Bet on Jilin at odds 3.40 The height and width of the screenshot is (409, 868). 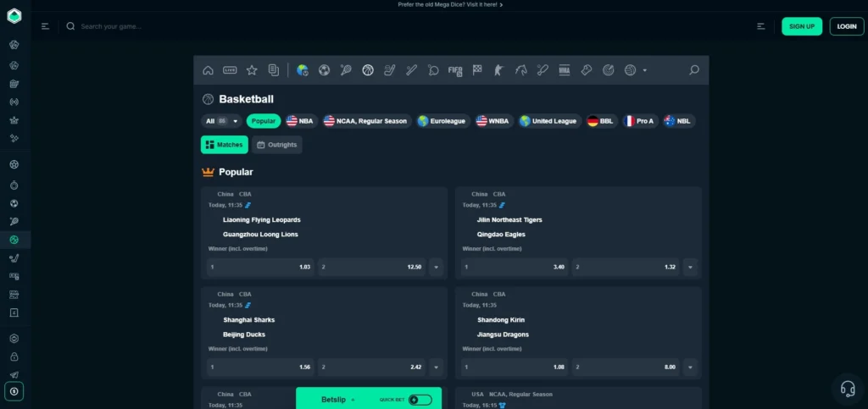pos(515,267)
